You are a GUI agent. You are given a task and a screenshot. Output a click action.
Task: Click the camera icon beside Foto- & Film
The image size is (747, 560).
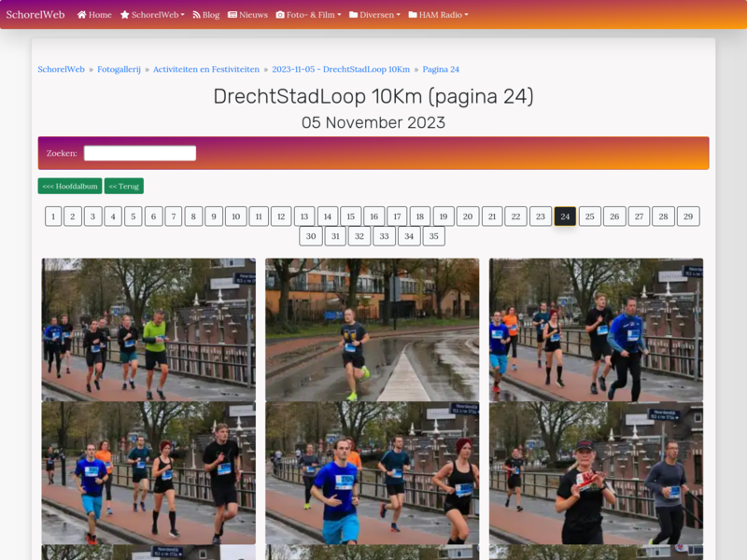(280, 15)
